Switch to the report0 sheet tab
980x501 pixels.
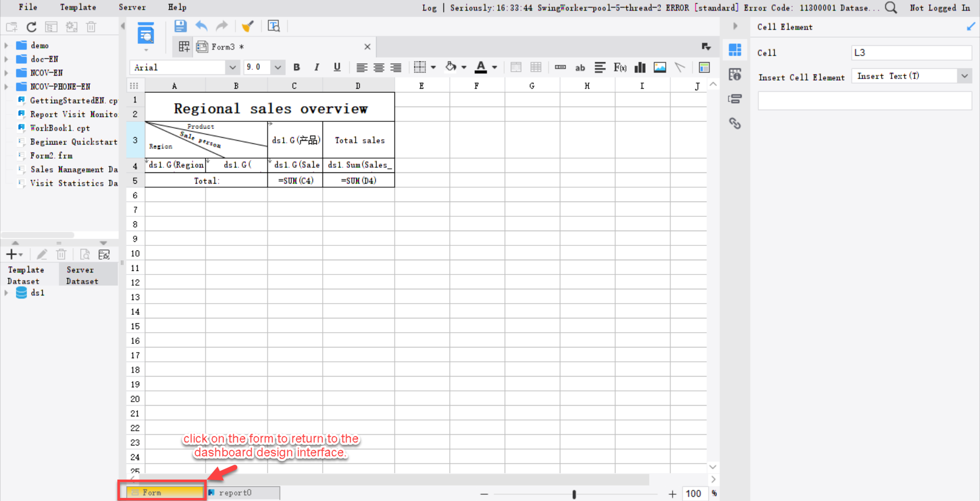coord(242,492)
